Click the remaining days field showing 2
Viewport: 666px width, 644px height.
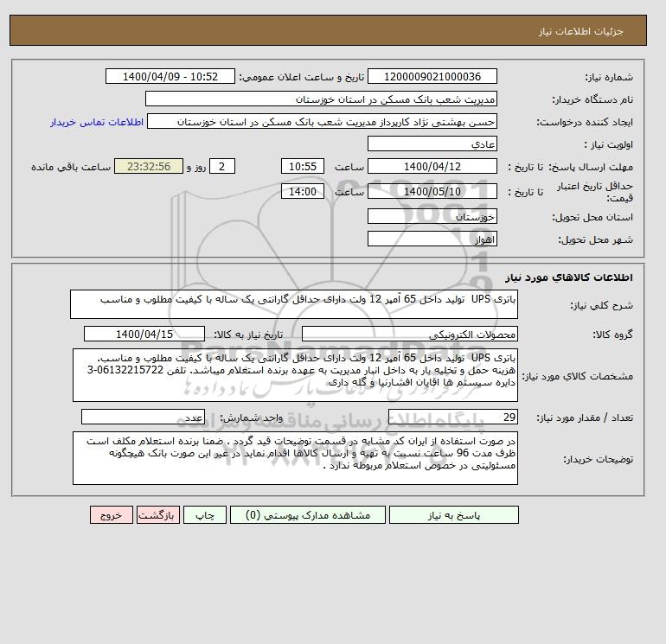221,167
